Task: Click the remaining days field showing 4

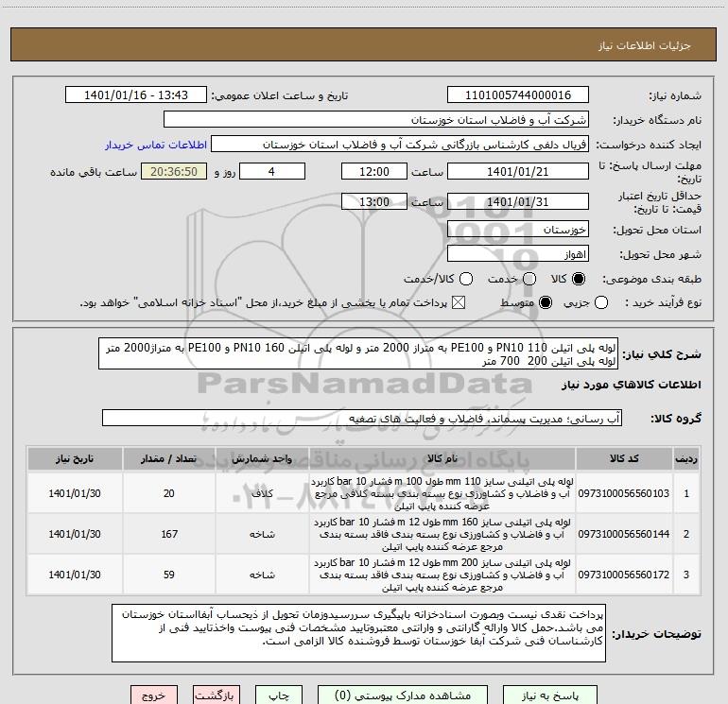Action: [x=272, y=171]
